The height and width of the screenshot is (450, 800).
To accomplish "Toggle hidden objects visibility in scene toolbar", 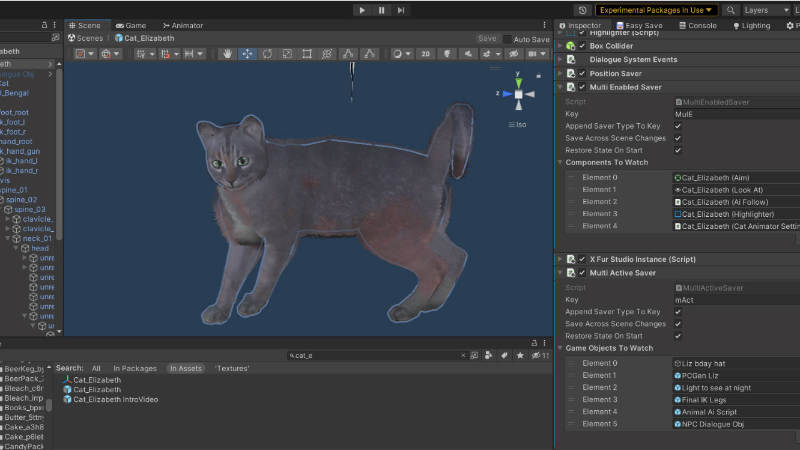I will coord(514,54).
